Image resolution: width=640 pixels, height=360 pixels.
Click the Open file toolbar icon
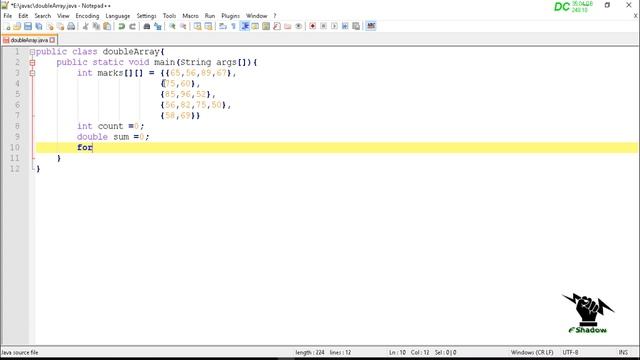tap(17, 26)
